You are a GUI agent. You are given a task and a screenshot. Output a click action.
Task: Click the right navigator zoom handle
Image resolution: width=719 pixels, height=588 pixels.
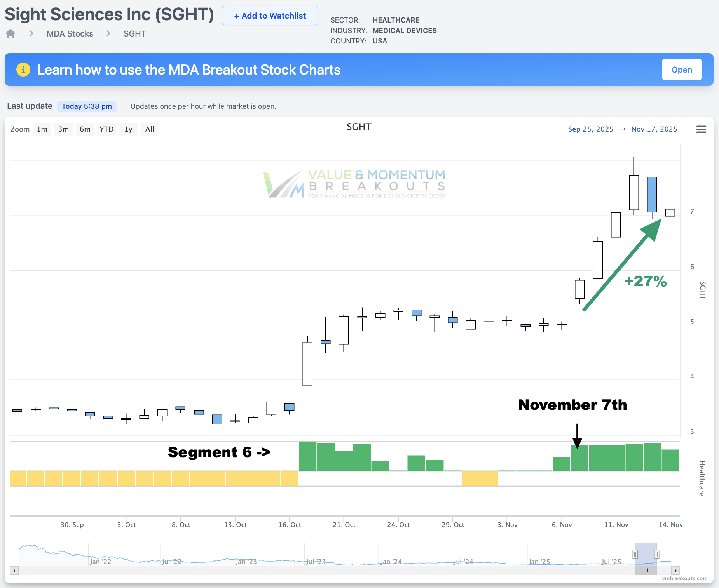[x=657, y=553]
